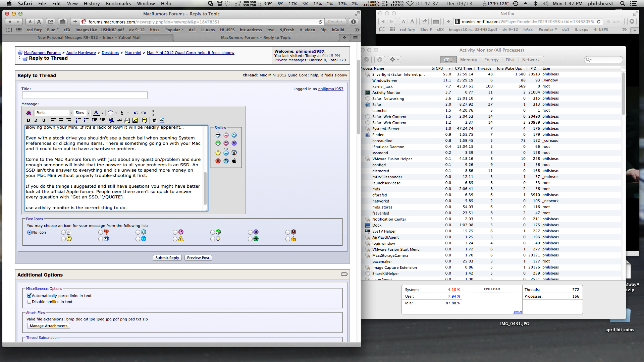Click the insert image icon
Viewport: 644px width, 362px height.
pos(135,120)
